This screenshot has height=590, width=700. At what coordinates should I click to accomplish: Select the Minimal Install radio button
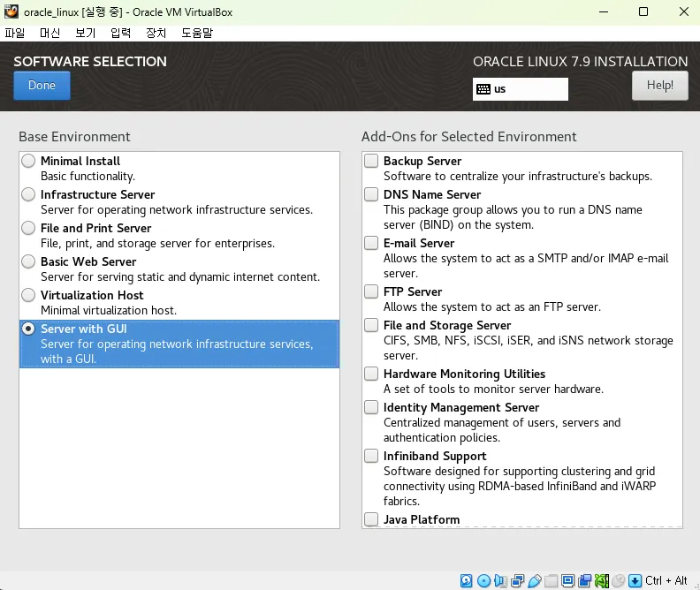28,161
